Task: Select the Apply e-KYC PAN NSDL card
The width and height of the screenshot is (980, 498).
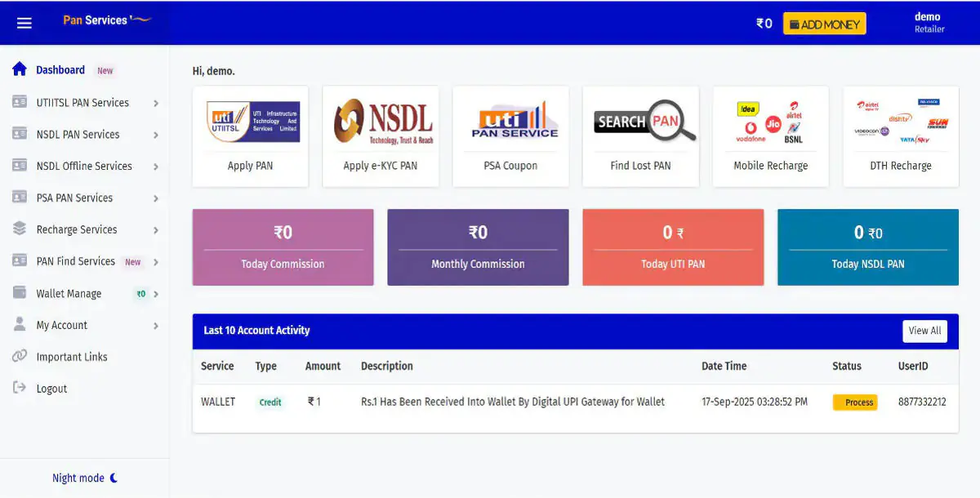Action: [381, 136]
